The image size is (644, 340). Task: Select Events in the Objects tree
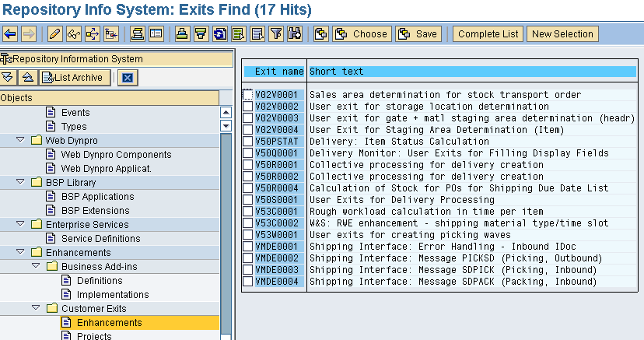coord(75,113)
